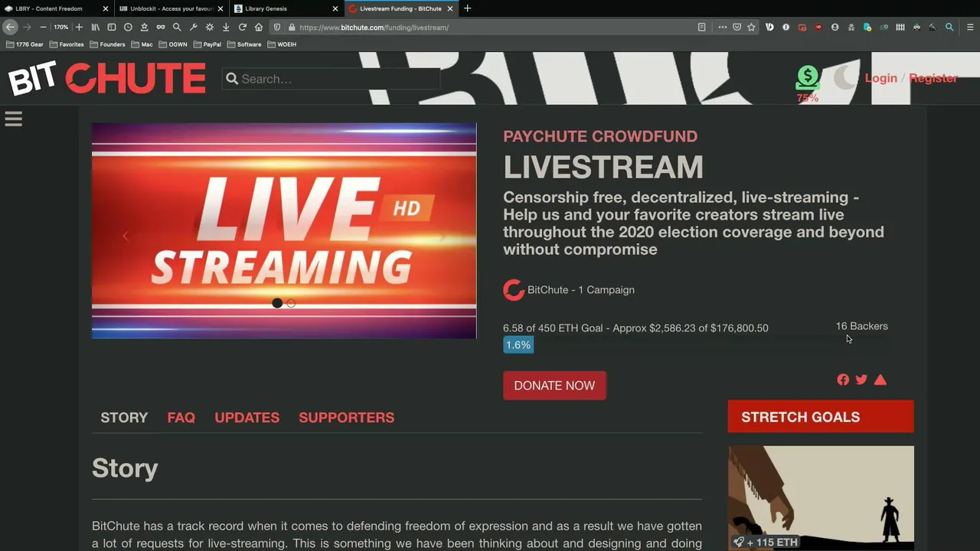The width and height of the screenshot is (980, 551).
Task: Go back to the previous page
Action: [x=10, y=27]
